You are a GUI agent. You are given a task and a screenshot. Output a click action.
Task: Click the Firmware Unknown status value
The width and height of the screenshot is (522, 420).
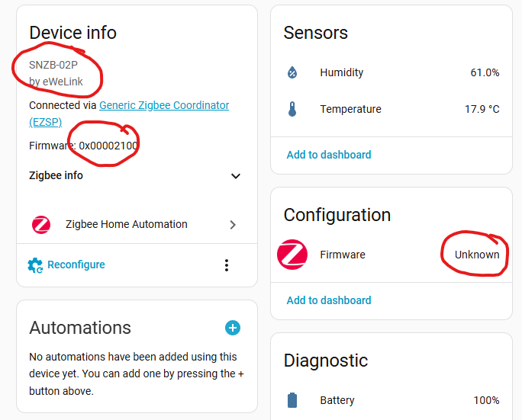pyautogui.click(x=477, y=255)
